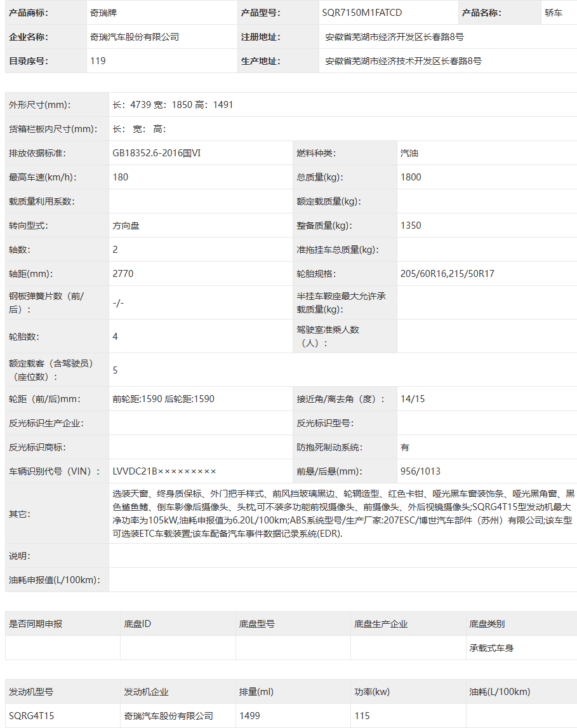Click the 油耗申报值(L/100km) label
The image size is (577, 728).
click(54, 580)
